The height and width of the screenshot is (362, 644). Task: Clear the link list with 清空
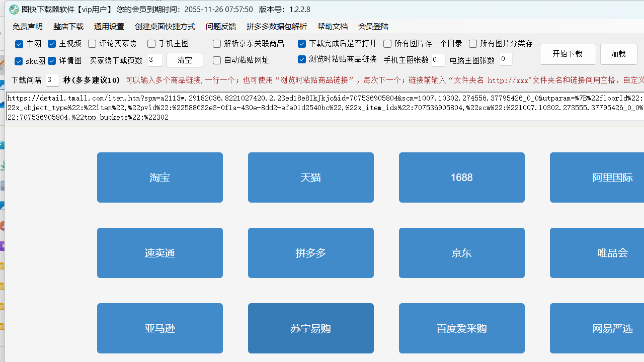tap(184, 60)
